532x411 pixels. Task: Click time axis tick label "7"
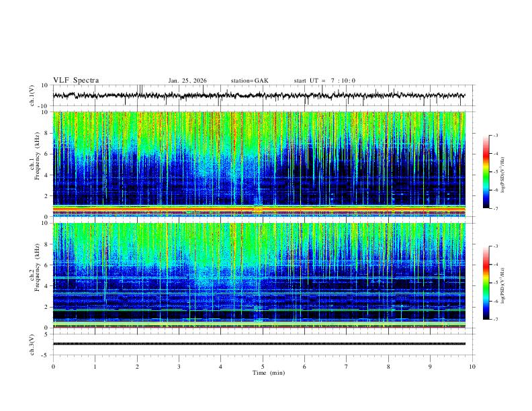click(347, 367)
